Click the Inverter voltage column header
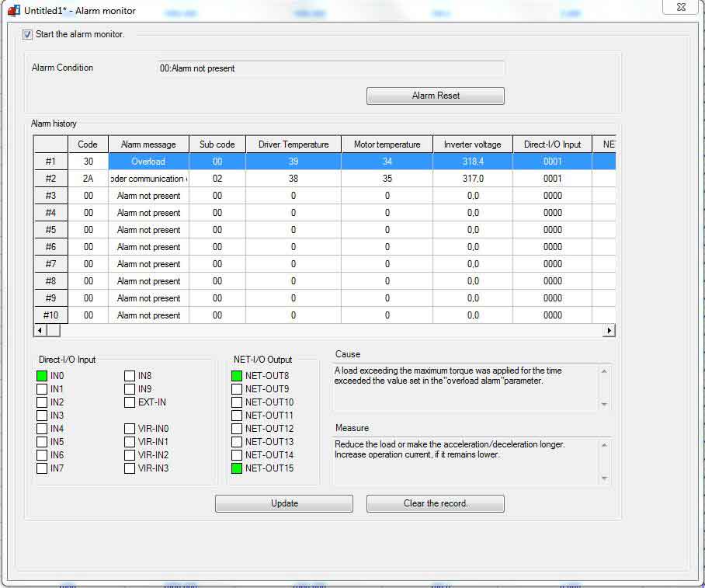Screen dimensions: 705x588 click(472, 144)
